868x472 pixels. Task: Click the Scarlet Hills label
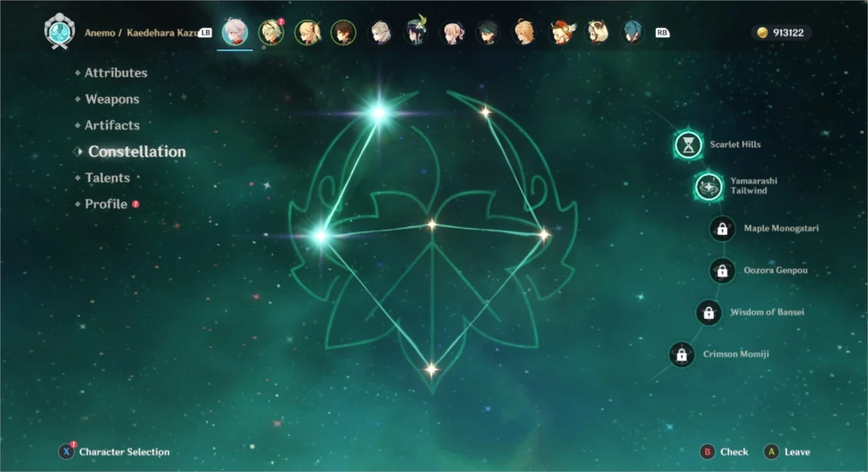(x=735, y=145)
